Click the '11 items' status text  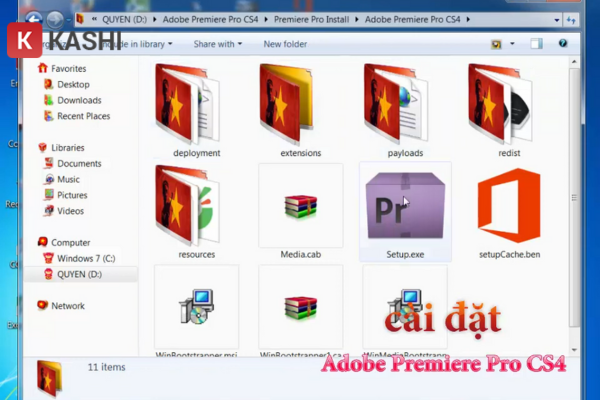pos(106,367)
